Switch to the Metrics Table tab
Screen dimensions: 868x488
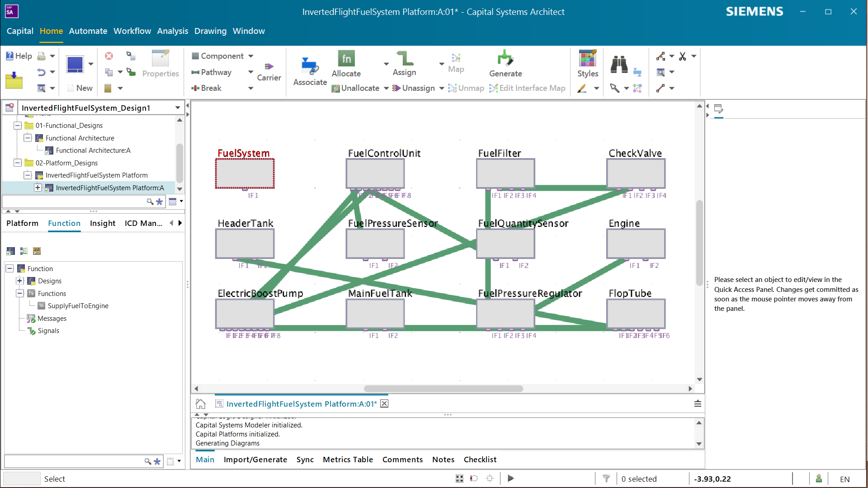(348, 460)
